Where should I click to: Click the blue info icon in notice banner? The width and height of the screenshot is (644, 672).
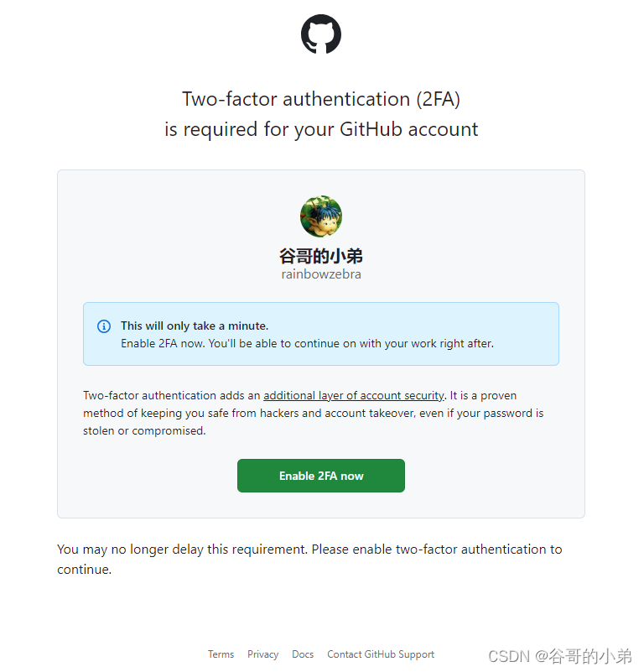104,327
